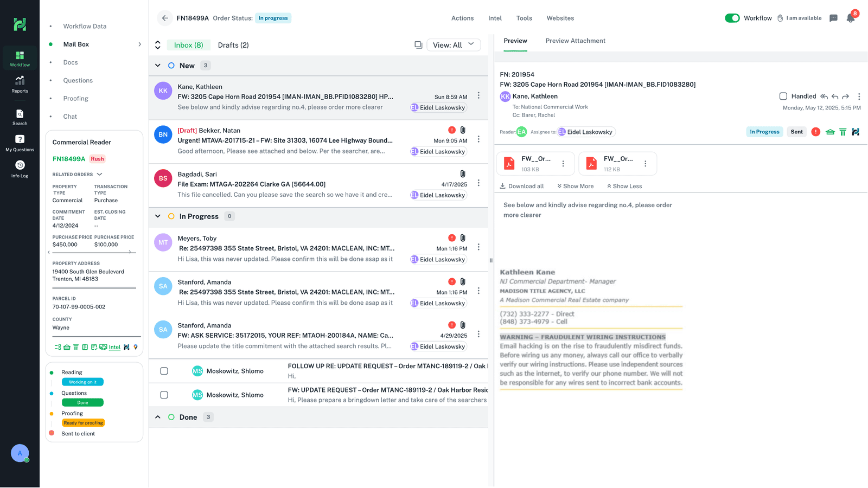
Task: Switch to the Drafts (2) tab
Action: (x=233, y=45)
